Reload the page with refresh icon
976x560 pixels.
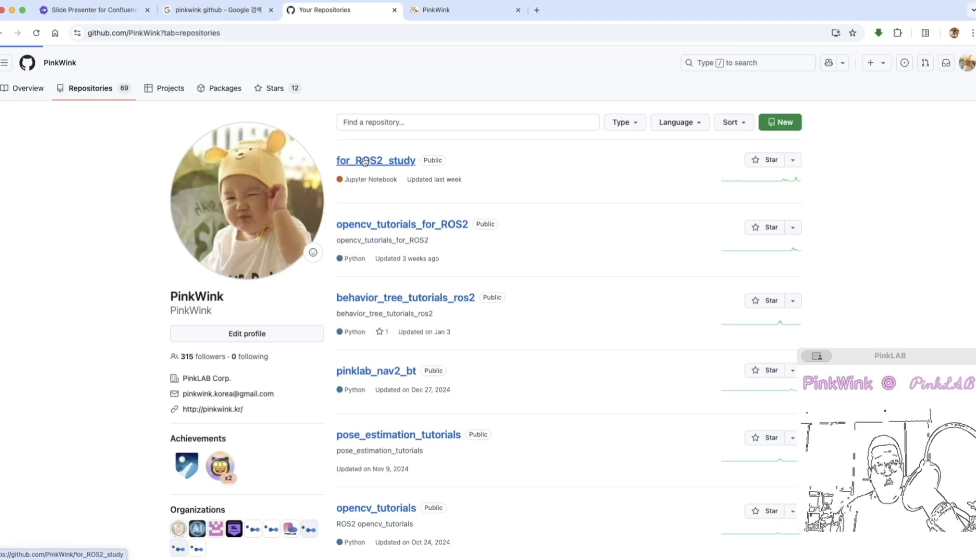pos(36,33)
